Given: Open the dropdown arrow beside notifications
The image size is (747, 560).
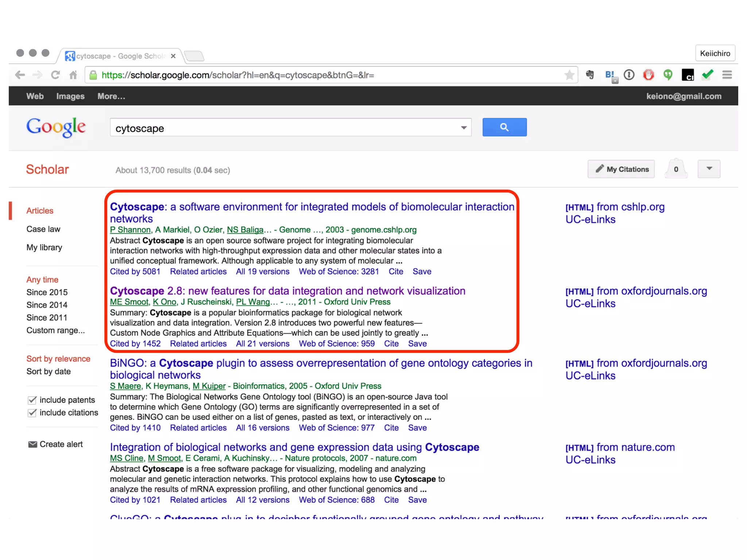Looking at the screenshot, I should click(x=709, y=169).
